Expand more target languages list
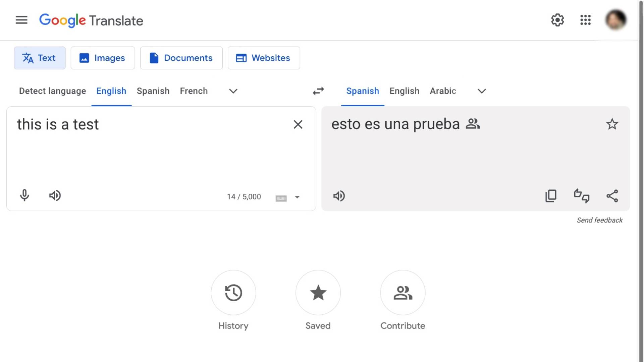Image resolution: width=644 pixels, height=362 pixels. click(x=482, y=91)
